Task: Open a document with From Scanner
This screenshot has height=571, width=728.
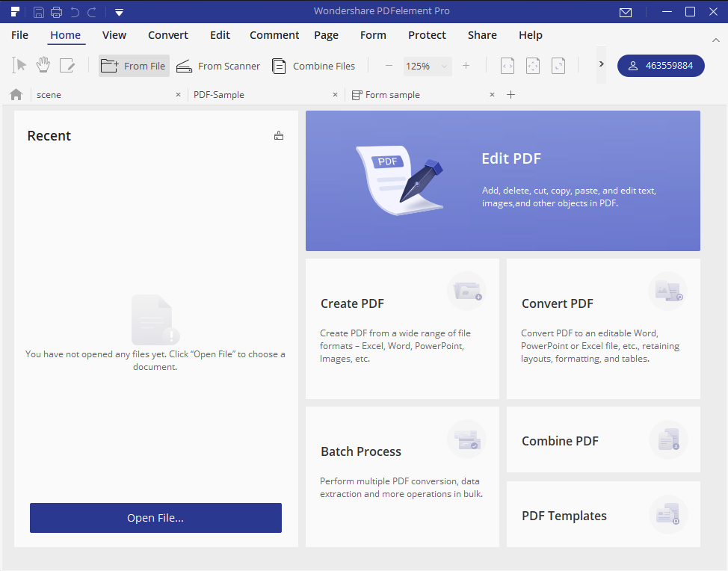Action: pos(218,66)
